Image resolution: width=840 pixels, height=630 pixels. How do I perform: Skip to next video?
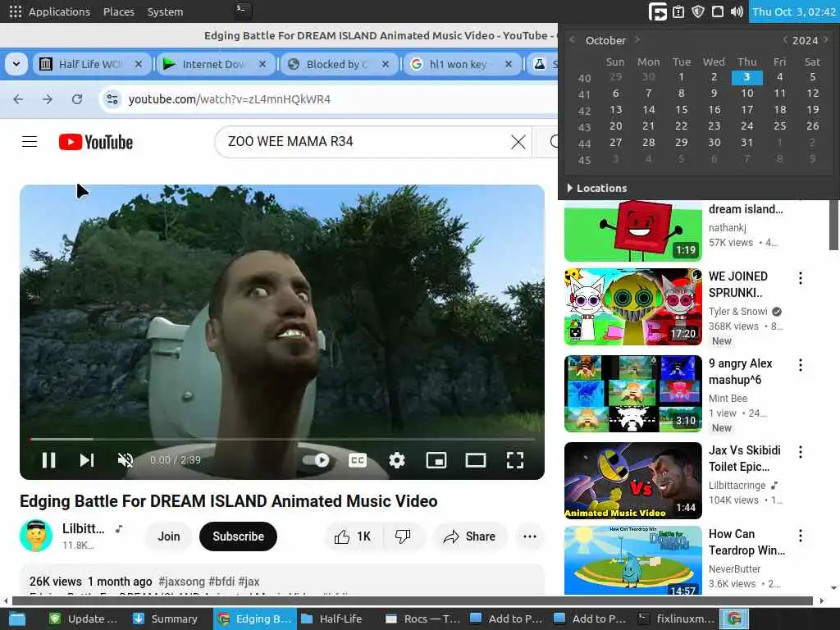point(87,460)
